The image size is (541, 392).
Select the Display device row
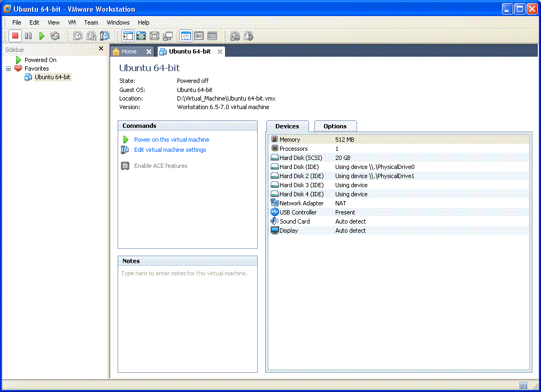coord(399,230)
